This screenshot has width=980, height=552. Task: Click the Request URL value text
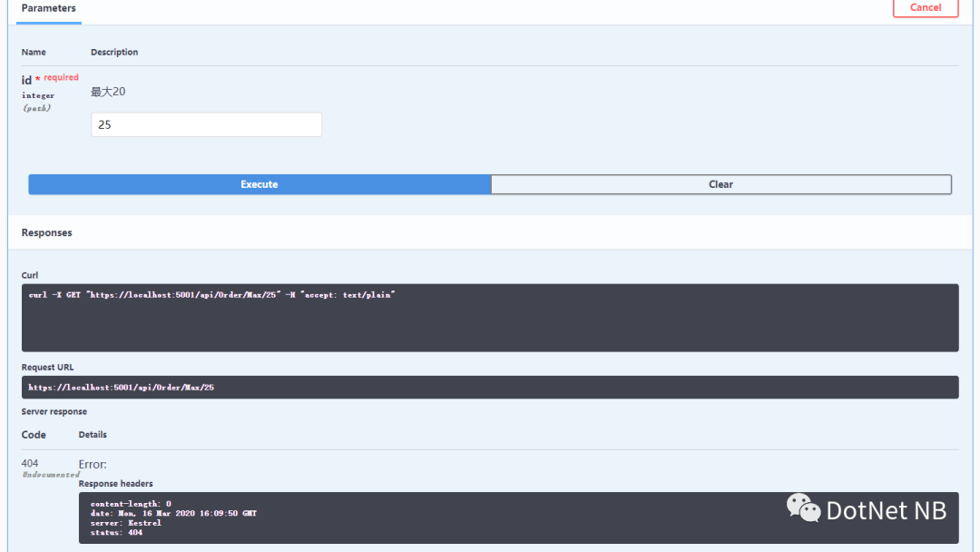point(122,387)
